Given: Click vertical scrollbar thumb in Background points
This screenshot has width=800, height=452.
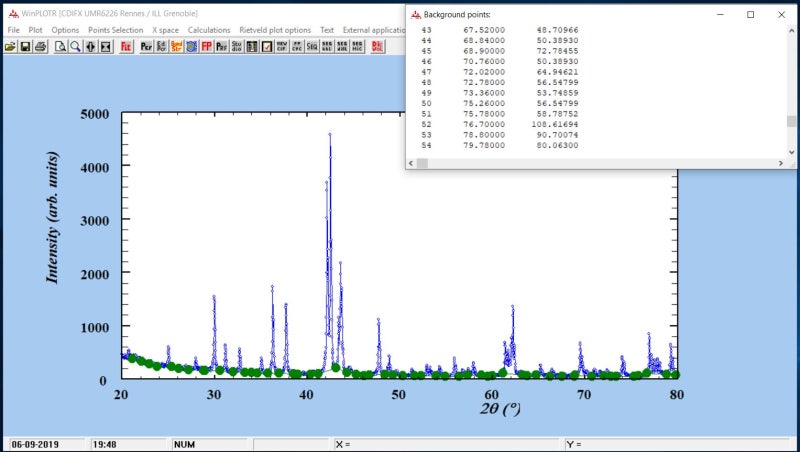Looking at the screenshot, I should click(791, 121).
